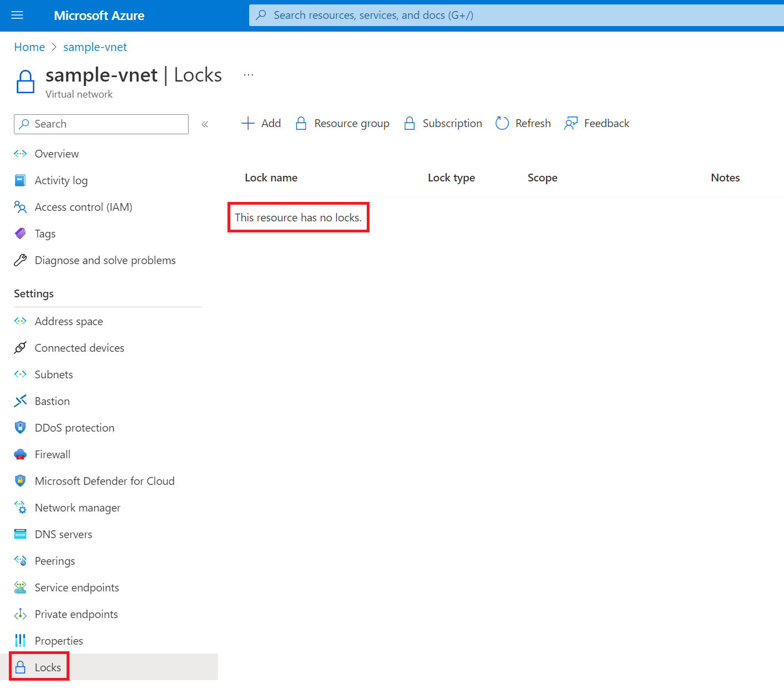Viewport: 784px width, 694px height.
Task: Open Subscription locks
Action: click(x=443, y=123)
